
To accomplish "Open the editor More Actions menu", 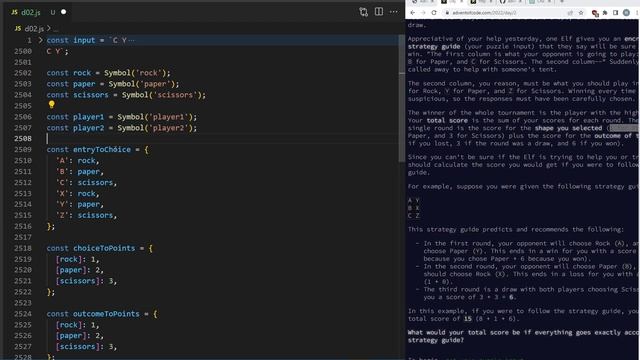I will 393,12.
